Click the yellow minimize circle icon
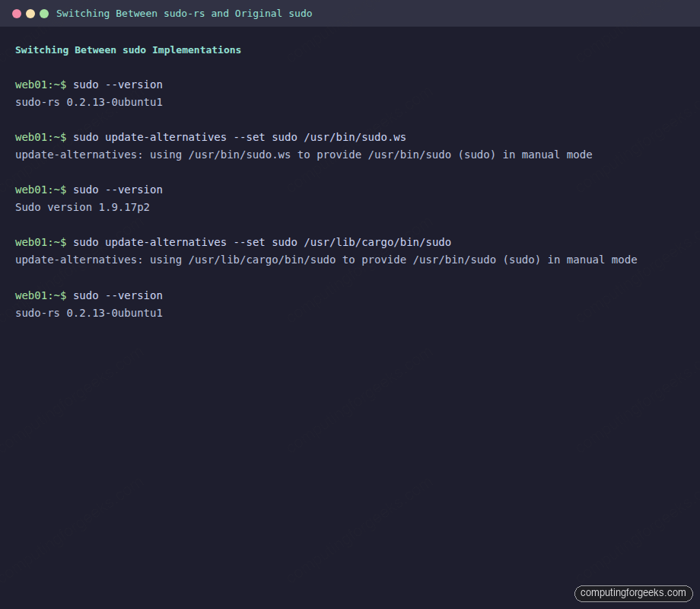The width and height of the screenshot is (700, 609). click(x=30, y=13)
